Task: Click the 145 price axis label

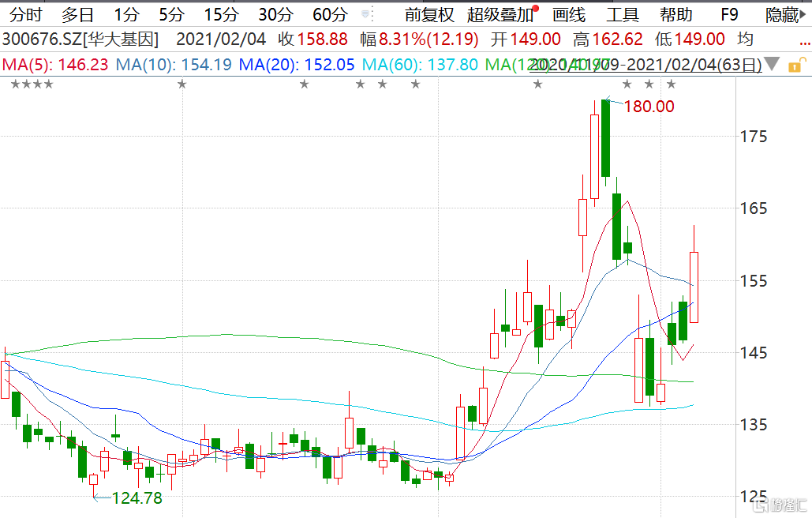Action: click(754, 353)
